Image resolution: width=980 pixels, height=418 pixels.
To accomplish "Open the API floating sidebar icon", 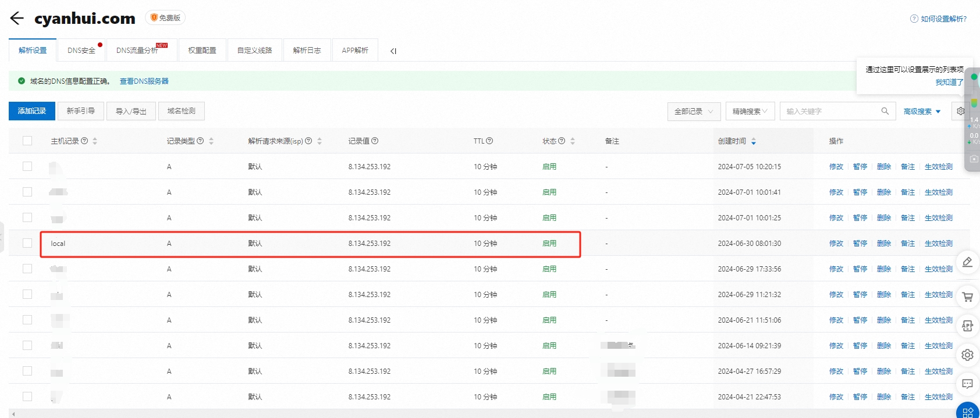I will [x=967, y=326].
